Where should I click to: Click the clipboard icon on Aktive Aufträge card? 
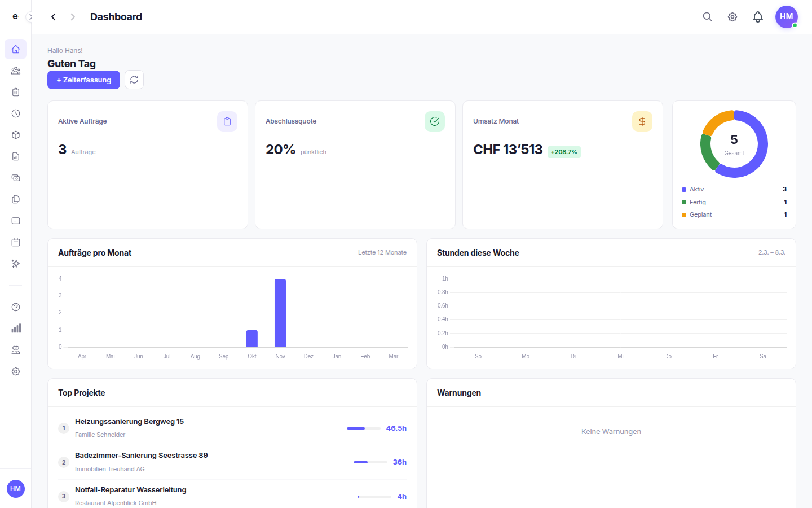(227, 121)
